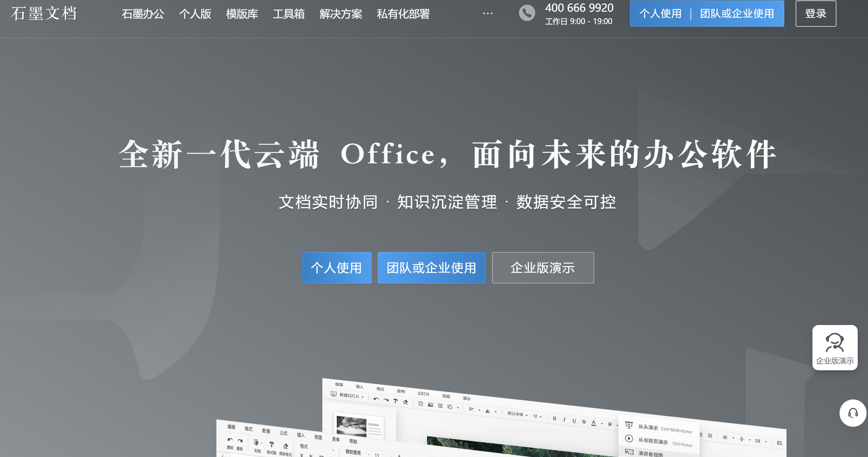Open 工具箱 in the top navigation

tap(289, 14)
